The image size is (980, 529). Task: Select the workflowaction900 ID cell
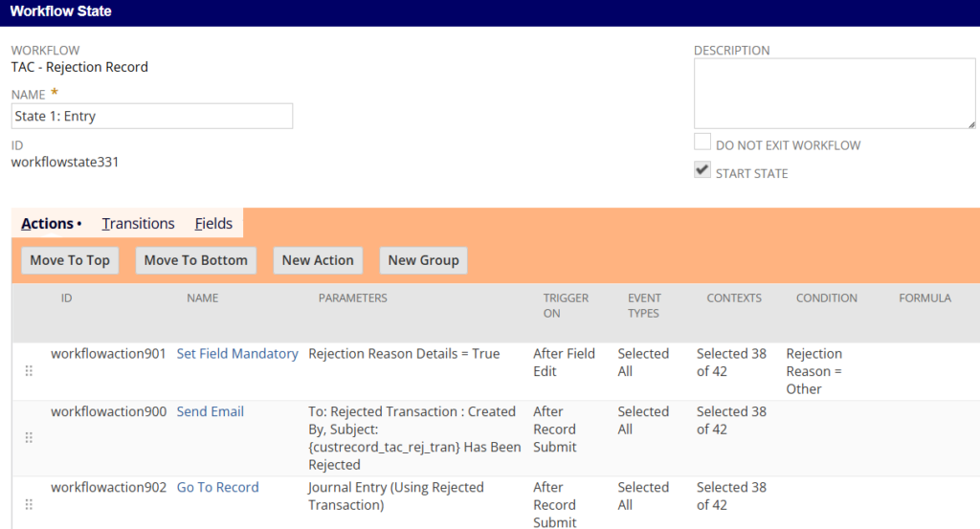tap(109, 411)
